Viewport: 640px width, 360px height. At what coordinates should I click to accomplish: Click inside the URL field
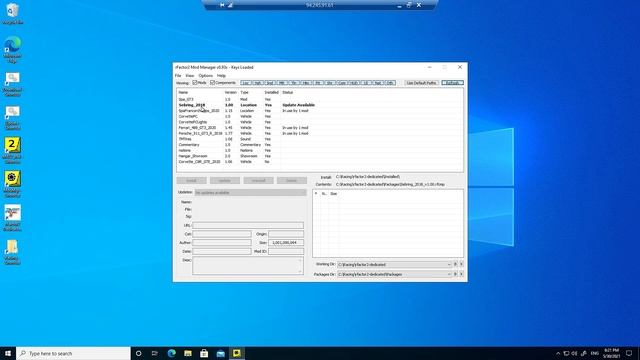click(x=248, y=225)
